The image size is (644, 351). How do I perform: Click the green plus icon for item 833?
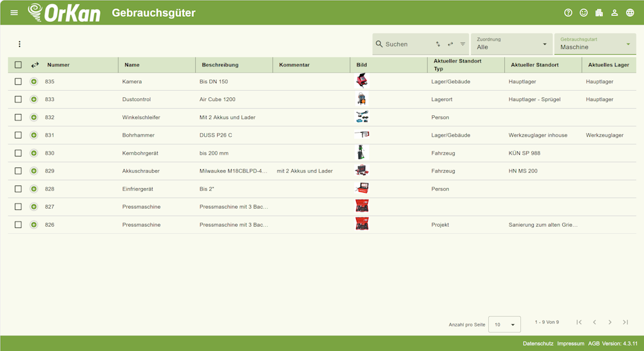click(33, 99)
